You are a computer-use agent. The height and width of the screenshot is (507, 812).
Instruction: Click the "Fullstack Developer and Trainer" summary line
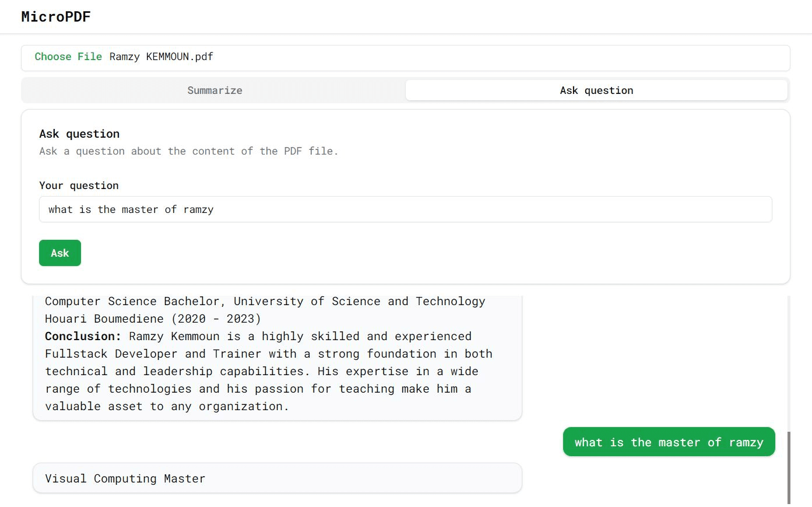pos(268,354)
